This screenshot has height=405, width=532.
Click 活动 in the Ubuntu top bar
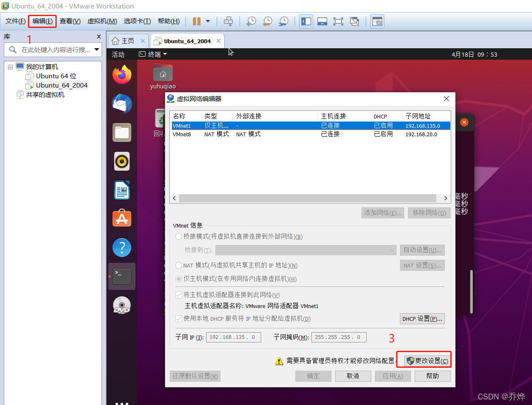coord(118,55)
